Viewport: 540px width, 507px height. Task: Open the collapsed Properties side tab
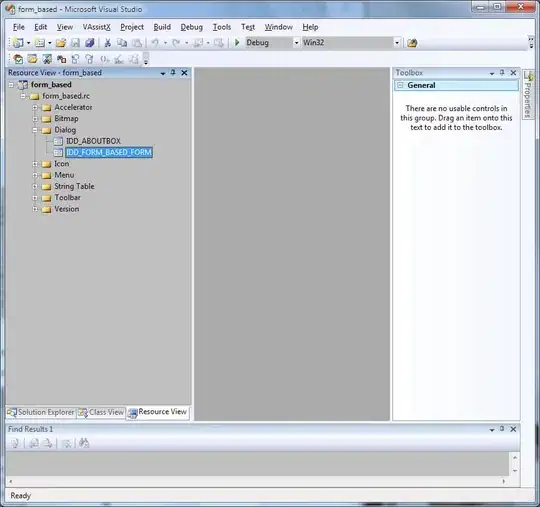click(x=528, y=95)
